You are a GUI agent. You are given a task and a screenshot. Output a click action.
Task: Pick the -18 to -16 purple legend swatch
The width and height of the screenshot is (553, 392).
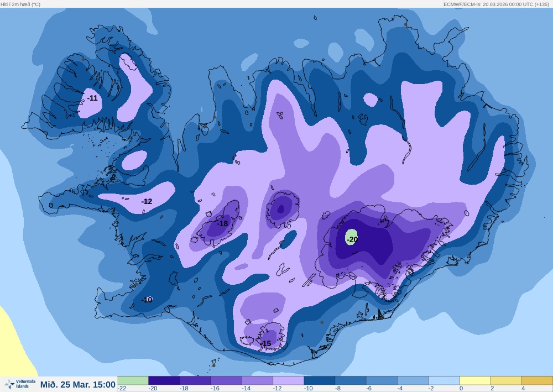[195, 380]
